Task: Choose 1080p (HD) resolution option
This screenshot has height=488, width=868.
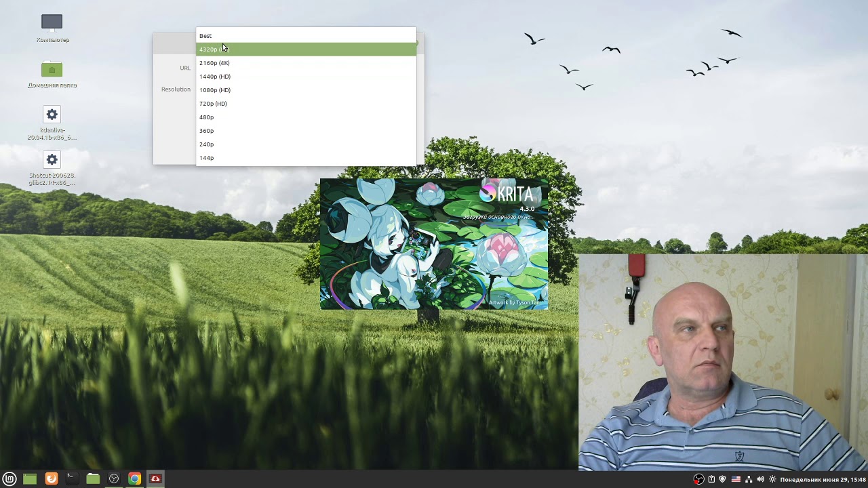Action: [x=306, y=90]
